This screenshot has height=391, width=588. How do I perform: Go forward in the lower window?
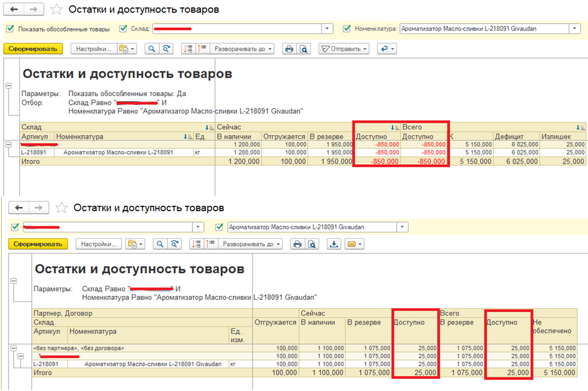(x=38, y=208)
